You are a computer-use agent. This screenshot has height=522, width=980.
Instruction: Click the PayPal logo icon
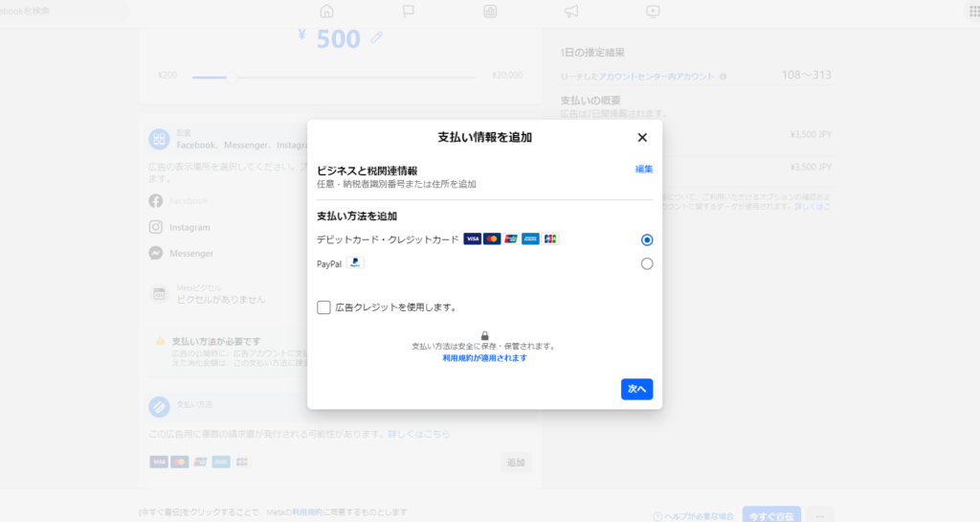pos(355,262)
